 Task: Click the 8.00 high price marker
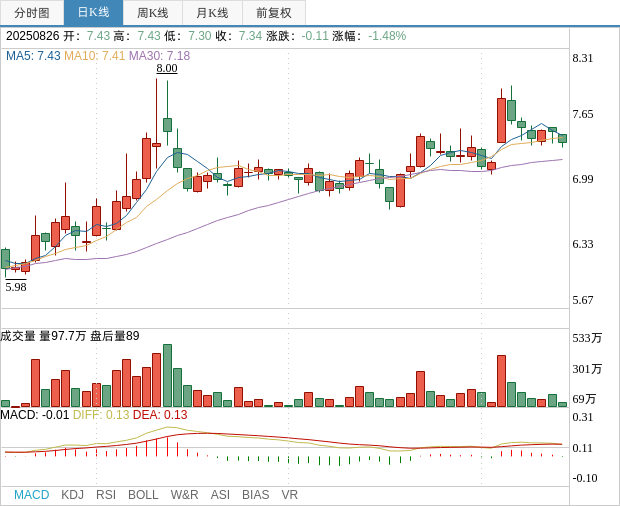[167, 68]
